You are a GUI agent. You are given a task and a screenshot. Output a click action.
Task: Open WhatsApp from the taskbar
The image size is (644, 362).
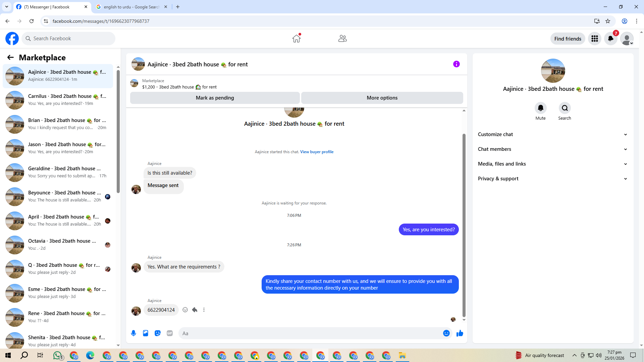click(x=58, y=355)
